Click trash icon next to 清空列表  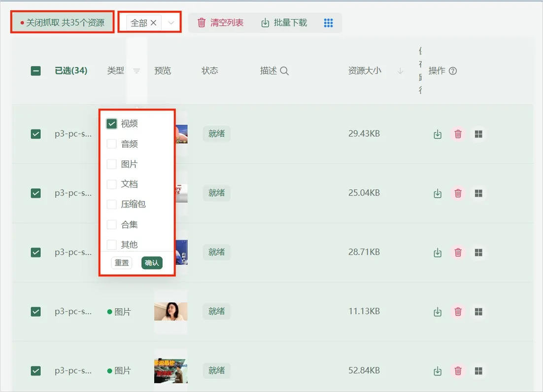pos(201,23)
